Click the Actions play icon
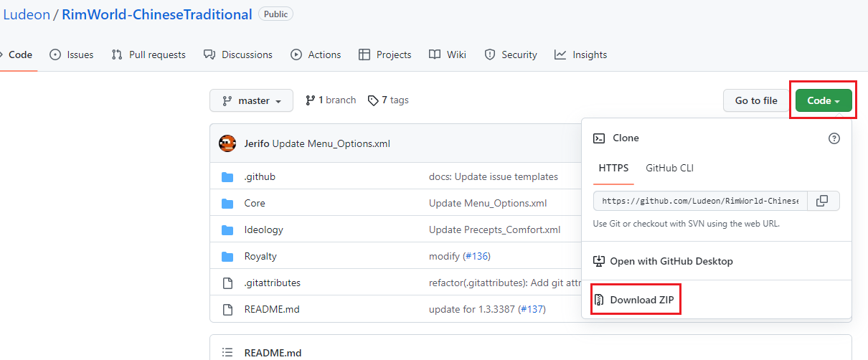This screenshot has width=868, height=360. tap(296, 55)
